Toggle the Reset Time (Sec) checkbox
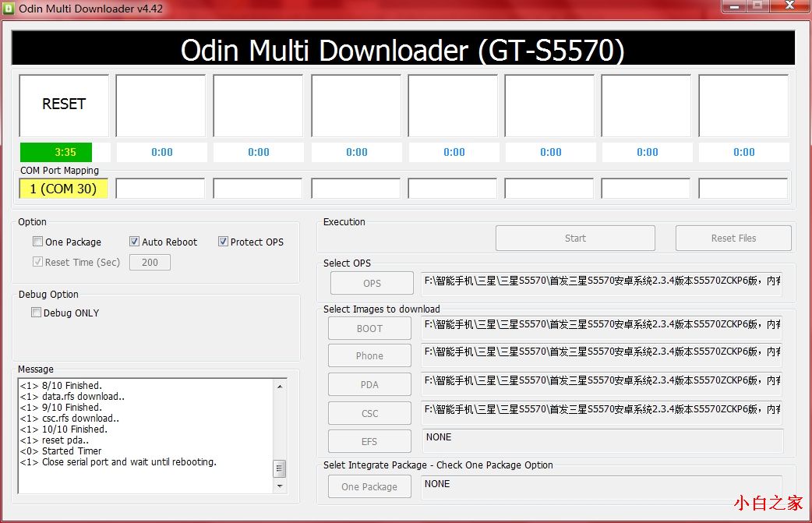Viewport: 812px width, 523px height. [38, 262]
